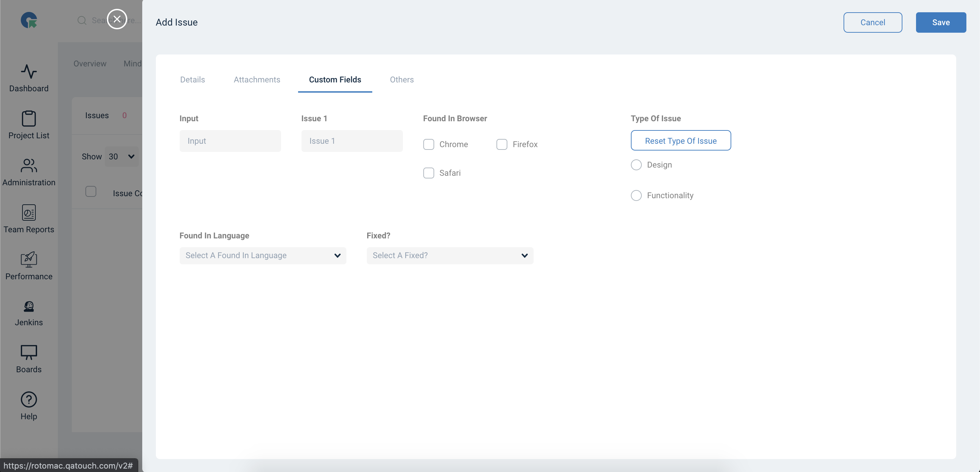Close the Add Issue panel with X icon
The height and width of the screenshot is (472, 980).
[117, 19]
